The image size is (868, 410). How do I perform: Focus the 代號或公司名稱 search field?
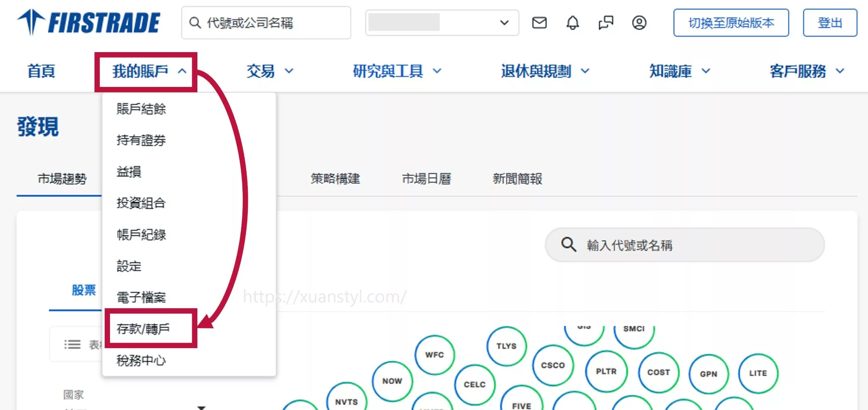266,22
